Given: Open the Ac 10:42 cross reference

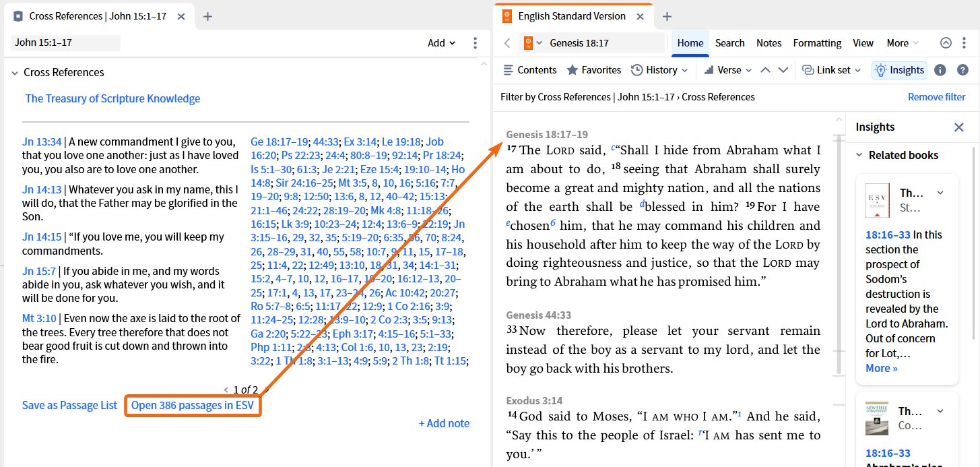Looking at the screenshot, I should click(x=405, y=292).
